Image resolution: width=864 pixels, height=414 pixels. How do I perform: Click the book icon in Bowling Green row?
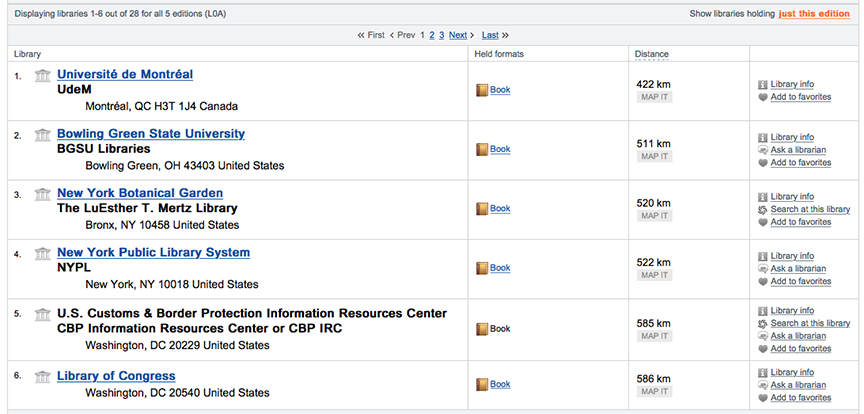click(482, 149)
